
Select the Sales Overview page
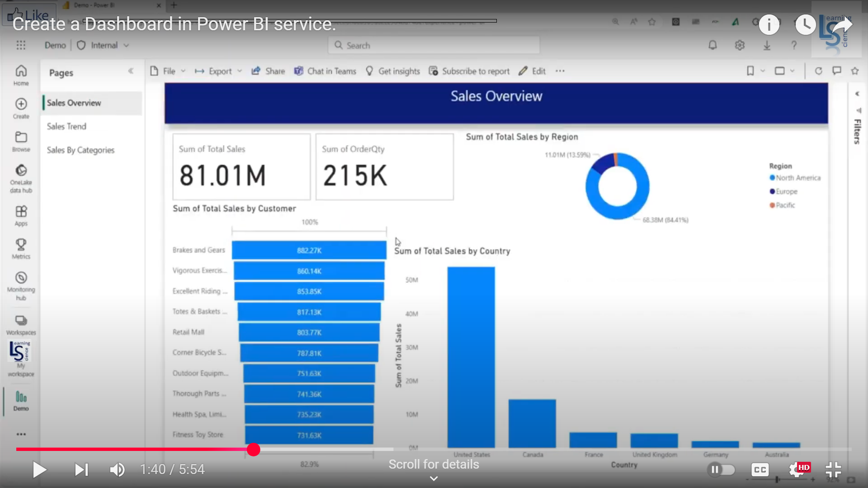[92, 103]
